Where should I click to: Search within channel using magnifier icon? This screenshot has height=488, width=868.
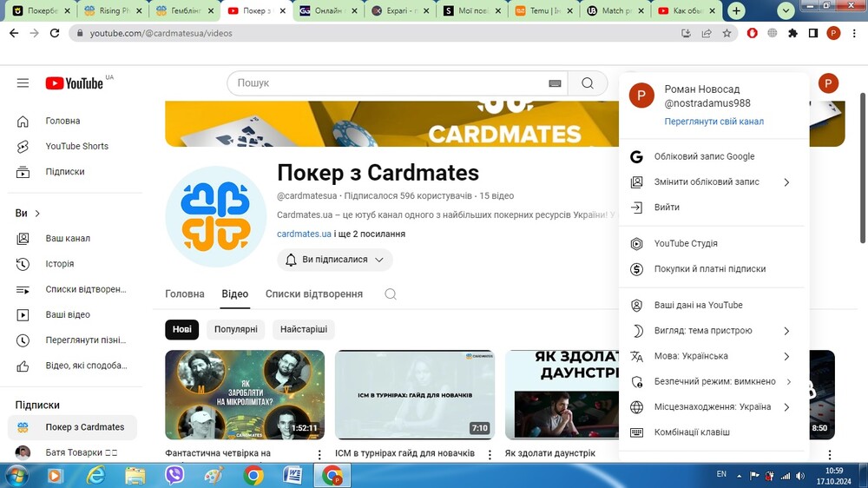(391, 294)
